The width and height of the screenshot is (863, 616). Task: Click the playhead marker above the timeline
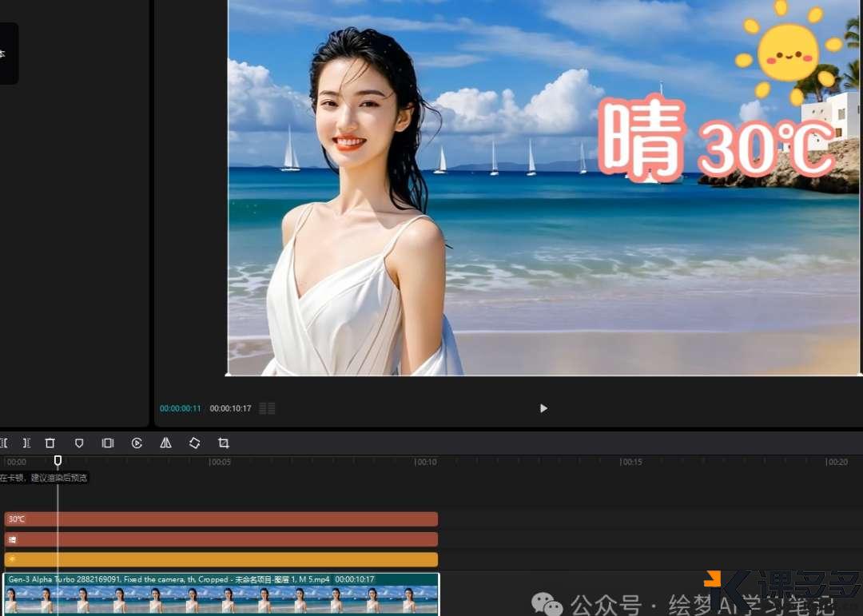[x=58, y=461]
